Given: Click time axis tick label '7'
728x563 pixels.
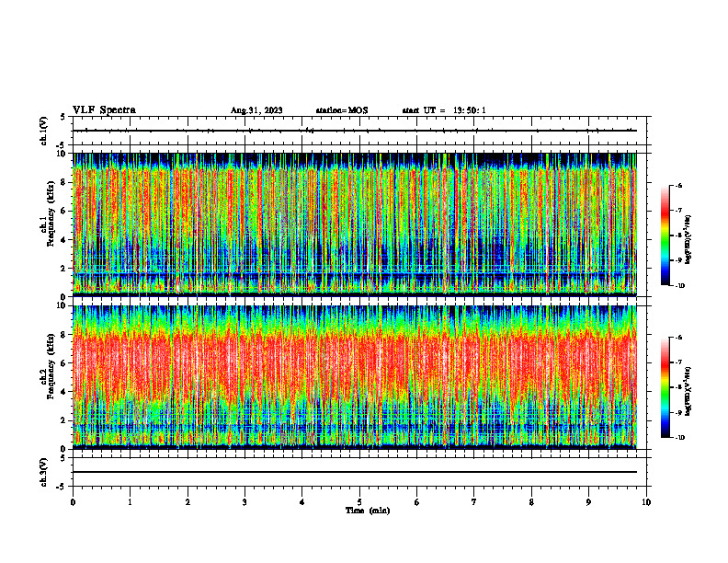Looking at the screenshot, I should [474, 502].
